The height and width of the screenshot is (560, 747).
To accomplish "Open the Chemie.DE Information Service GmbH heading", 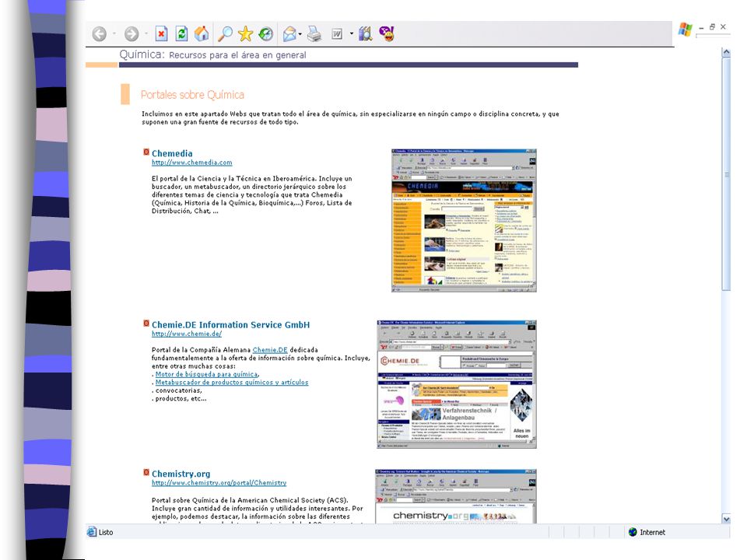I will [230, 325].
